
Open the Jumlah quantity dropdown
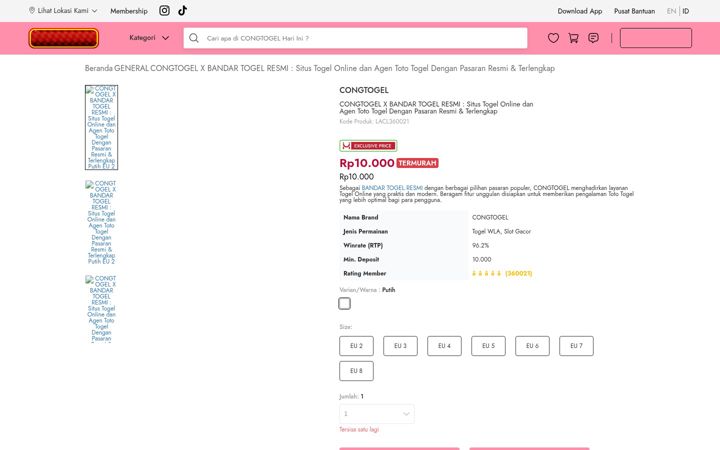[x=377, y=414]
